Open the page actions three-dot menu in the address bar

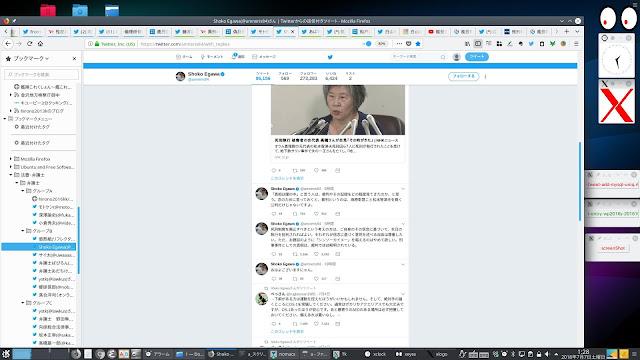point(399,44)
